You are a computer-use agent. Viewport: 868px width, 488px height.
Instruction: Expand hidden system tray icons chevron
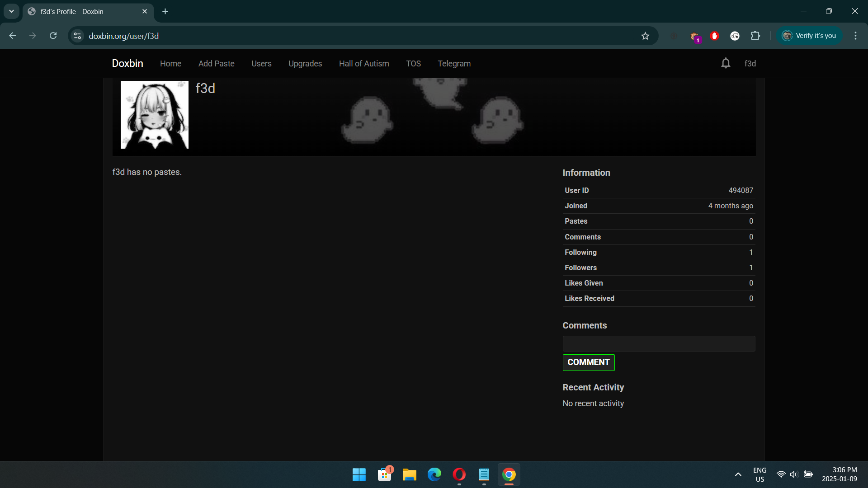pos(738,474)
